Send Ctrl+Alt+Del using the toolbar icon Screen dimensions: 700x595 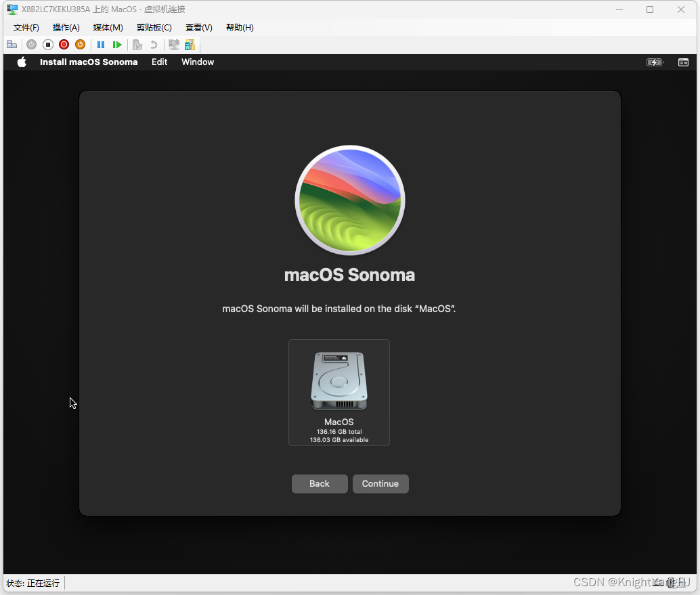pyautogui.click(x=12, y=45)
